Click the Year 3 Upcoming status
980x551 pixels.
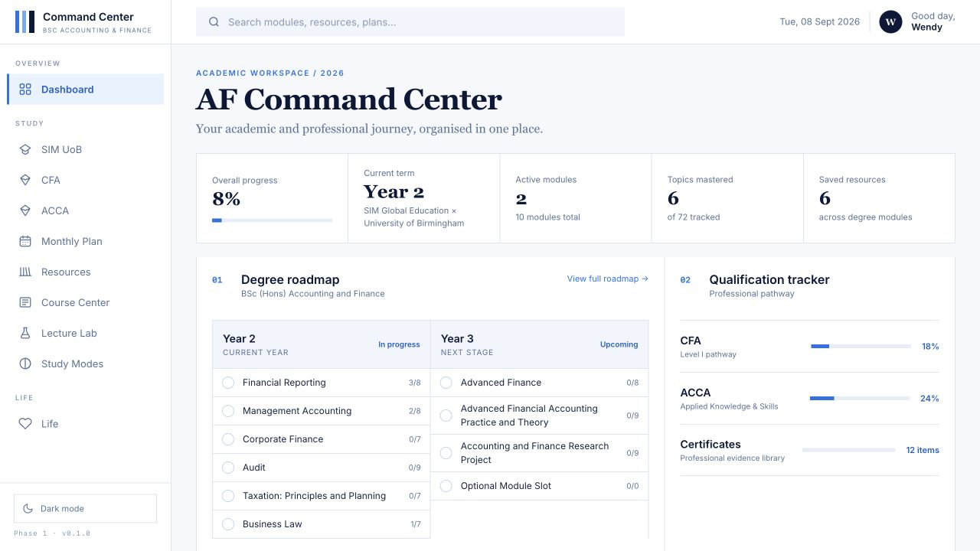pos(619,344)
